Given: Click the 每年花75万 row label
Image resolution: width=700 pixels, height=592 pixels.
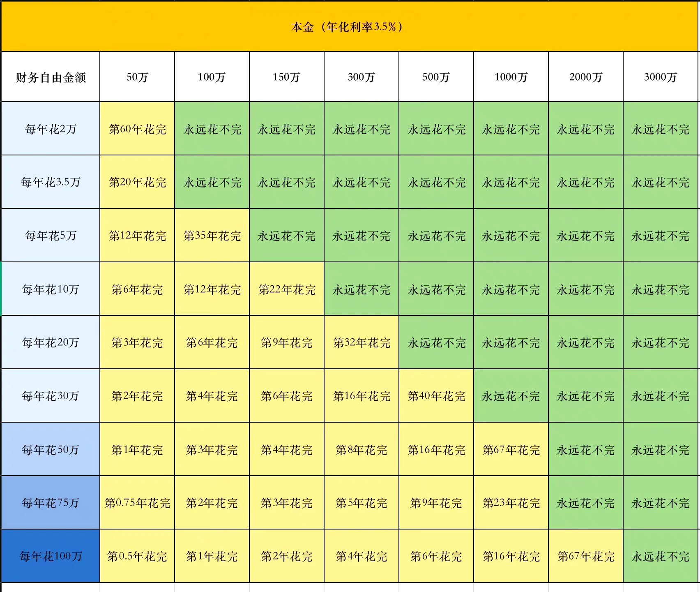Looking at the screenshot, I should pos(51,503).
